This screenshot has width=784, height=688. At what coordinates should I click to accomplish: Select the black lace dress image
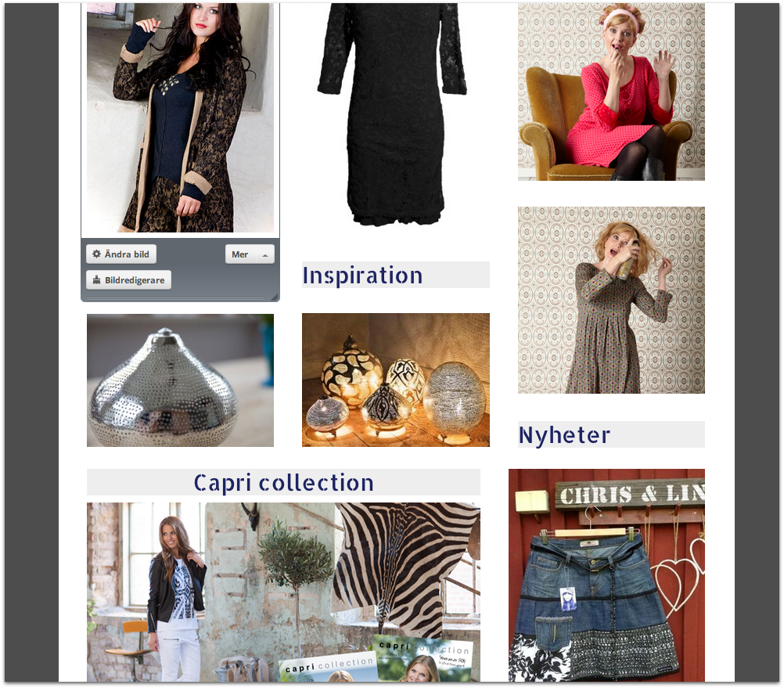click(393, 115)
